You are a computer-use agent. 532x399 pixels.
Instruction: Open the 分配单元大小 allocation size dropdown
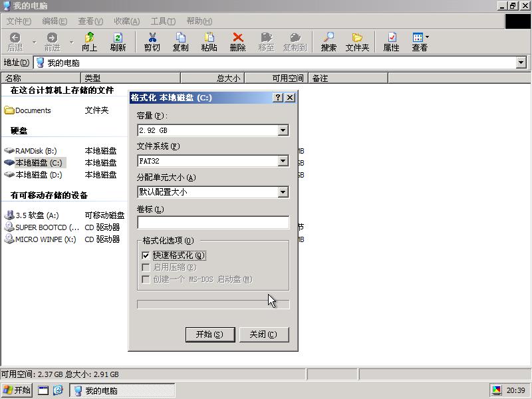point(283,192)
